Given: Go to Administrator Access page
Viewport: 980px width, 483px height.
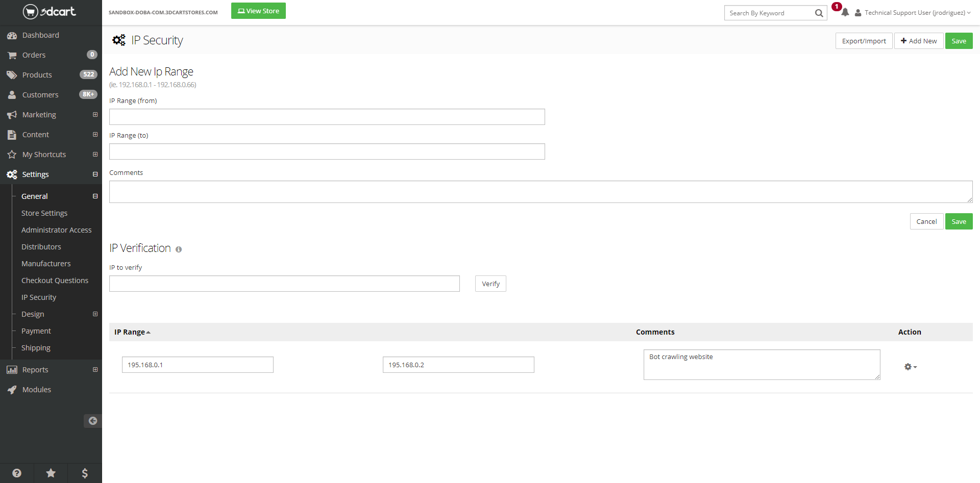Looking at the screenshot, I should (56, 230).
